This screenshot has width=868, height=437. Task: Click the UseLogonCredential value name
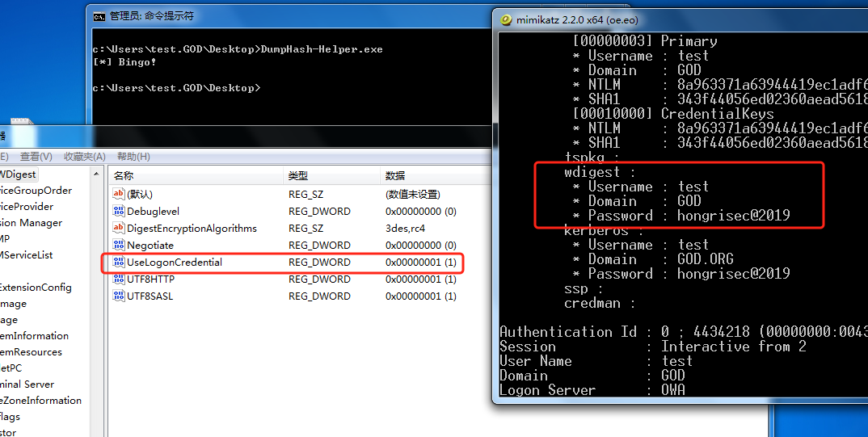click(175, 263)
